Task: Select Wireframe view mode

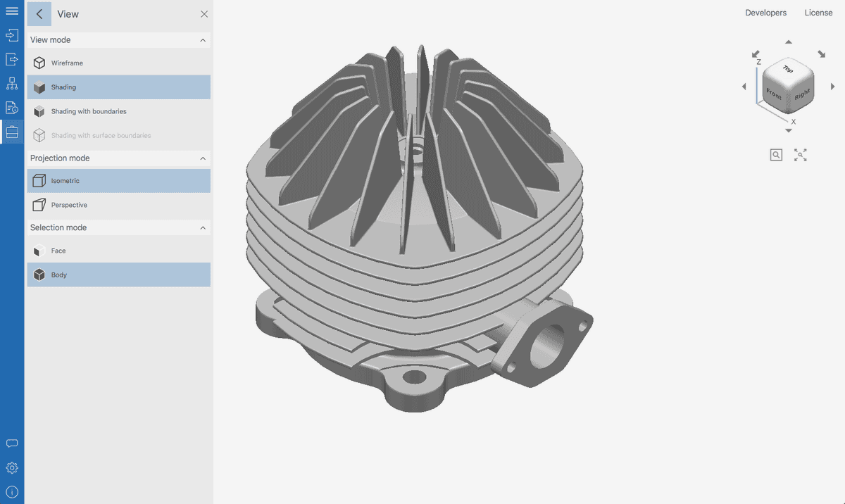Action: point(119,63)
